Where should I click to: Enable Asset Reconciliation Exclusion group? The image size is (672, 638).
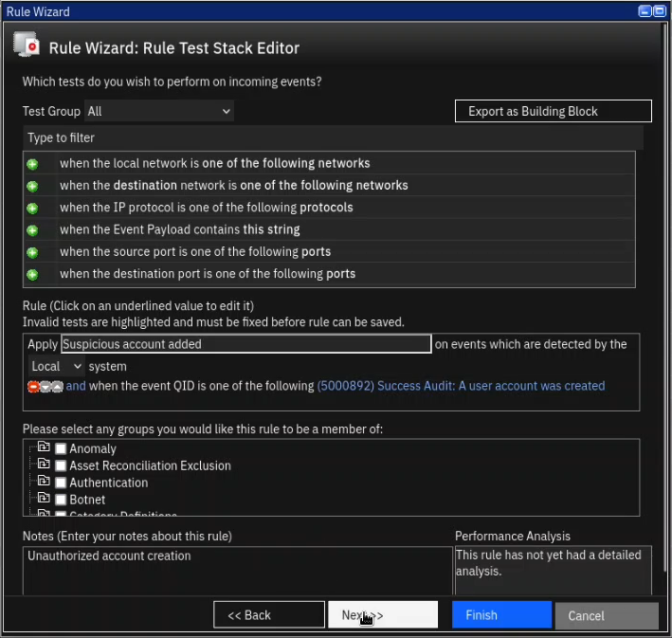61,466
